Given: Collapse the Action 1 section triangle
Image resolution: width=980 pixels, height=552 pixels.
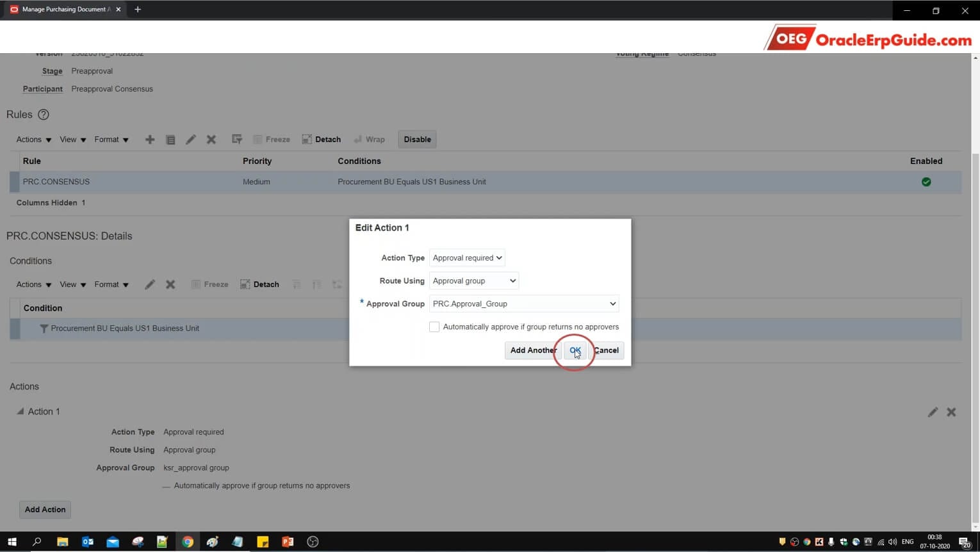Looking at the screenshot, I should [20, 412].
